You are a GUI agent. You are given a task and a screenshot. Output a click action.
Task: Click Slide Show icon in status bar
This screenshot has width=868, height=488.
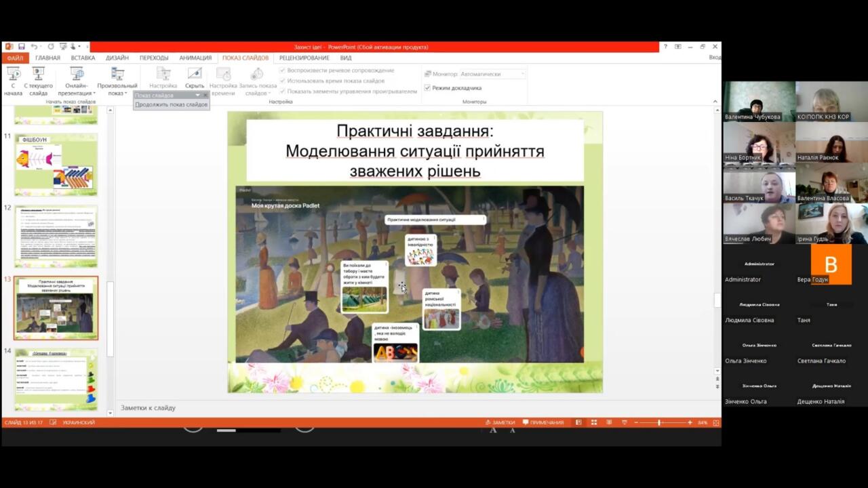[624, 422]
